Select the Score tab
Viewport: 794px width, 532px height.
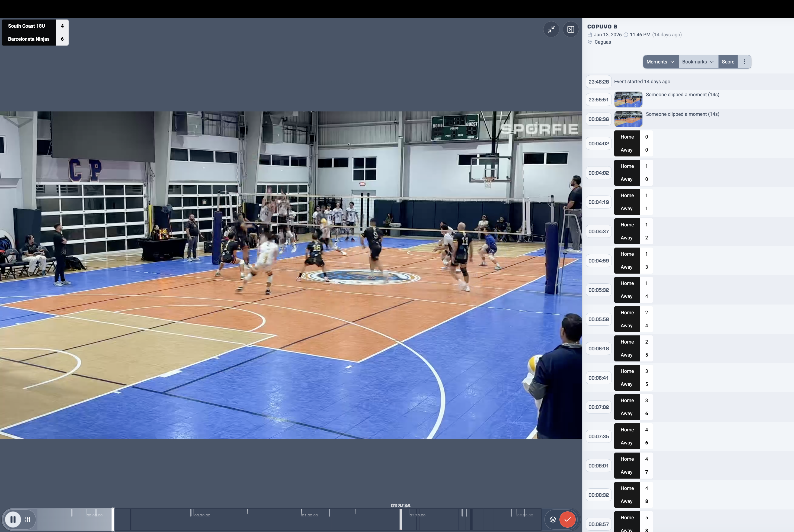(x=728, y=62)
